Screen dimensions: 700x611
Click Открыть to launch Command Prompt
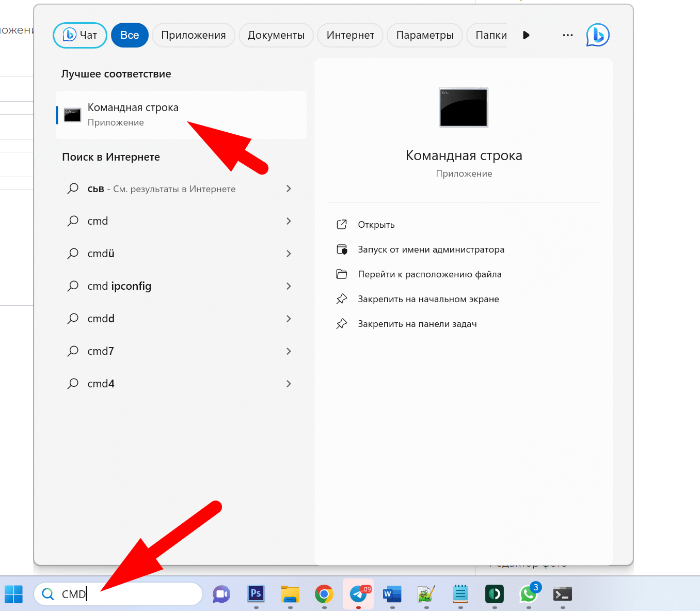point(376,225)
